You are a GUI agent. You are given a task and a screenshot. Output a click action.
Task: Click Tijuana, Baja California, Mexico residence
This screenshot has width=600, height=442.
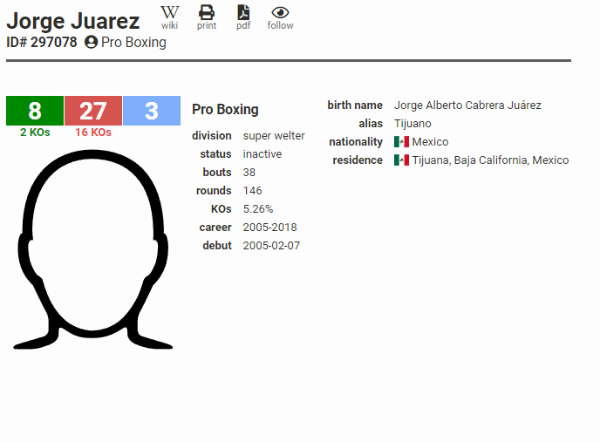point(490,160)
